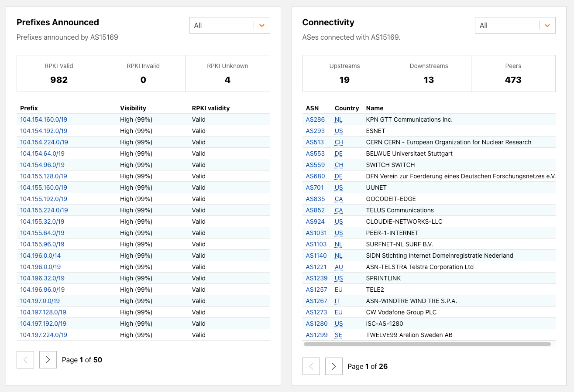
Task: Open the Connectivity filter dropdown
Action: coord(515,25)
